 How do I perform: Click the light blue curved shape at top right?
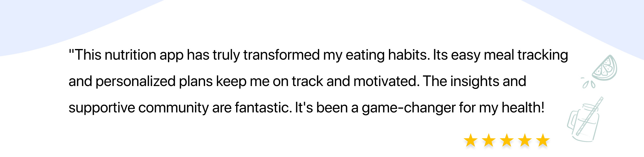(597, 19)
